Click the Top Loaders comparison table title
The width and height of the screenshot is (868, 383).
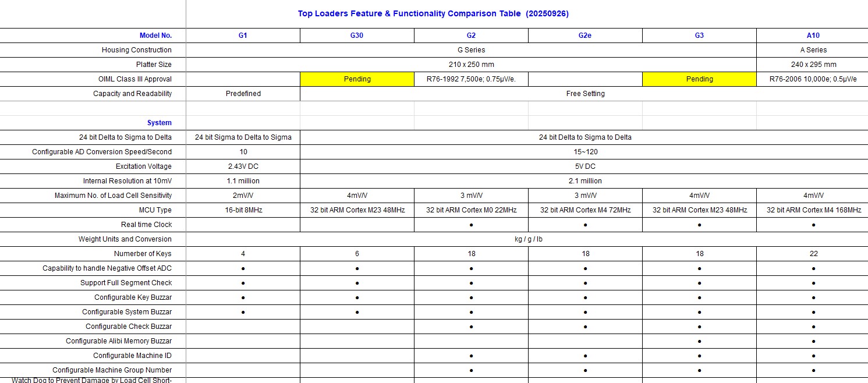pyautogui.click(x=433, y=13)
